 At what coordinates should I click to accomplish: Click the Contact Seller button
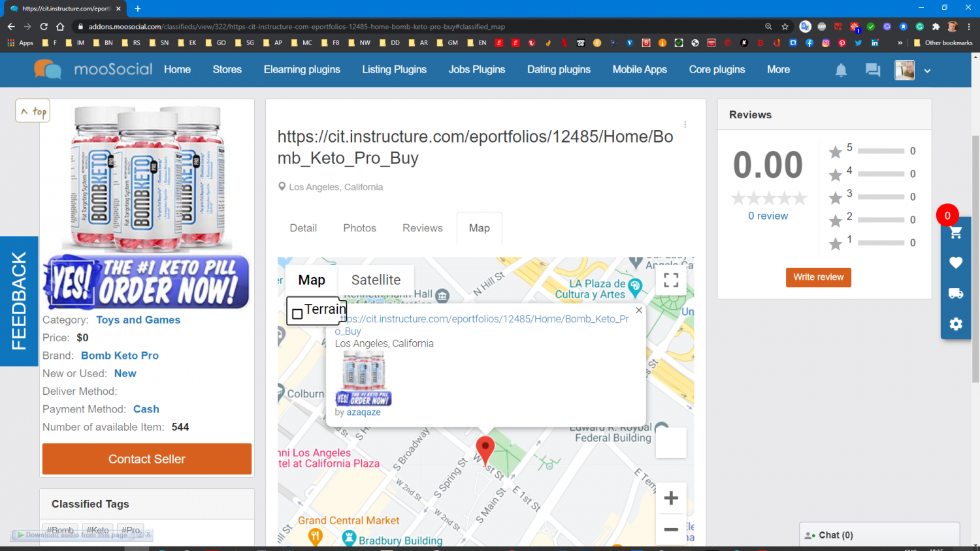(x=147, y=459)
